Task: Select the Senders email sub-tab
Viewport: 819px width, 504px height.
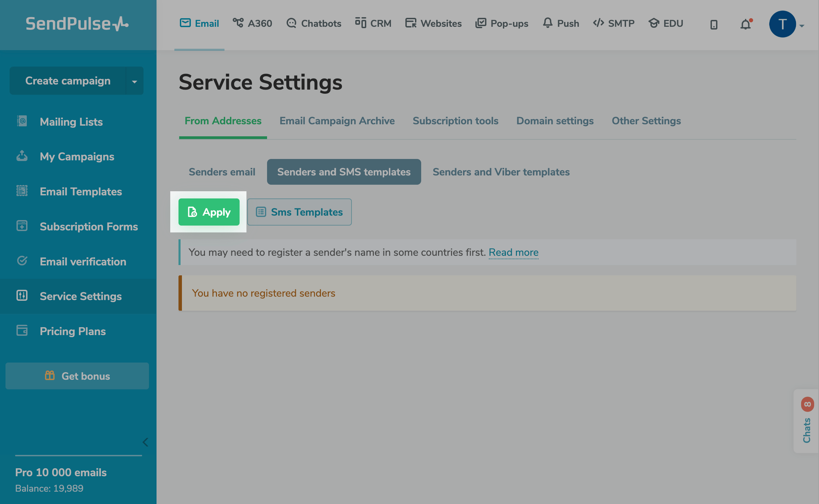Action: point(222,172)
